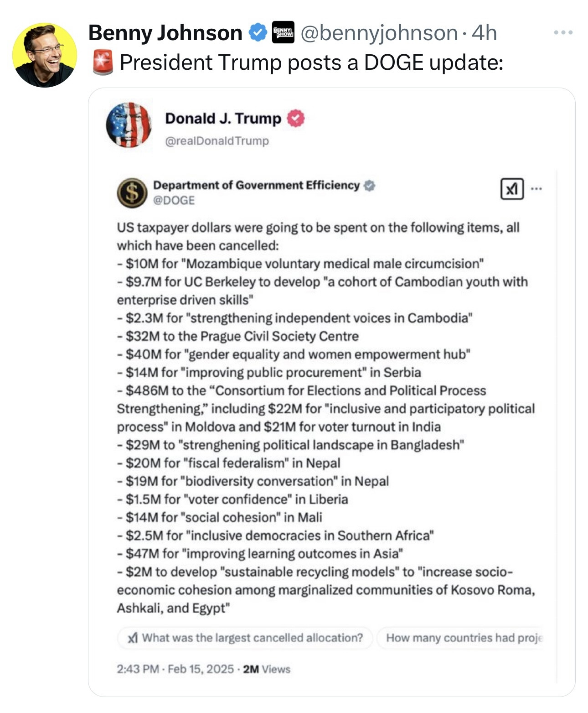Click the red siren emoji in the tweet

[x=103, y=62]
